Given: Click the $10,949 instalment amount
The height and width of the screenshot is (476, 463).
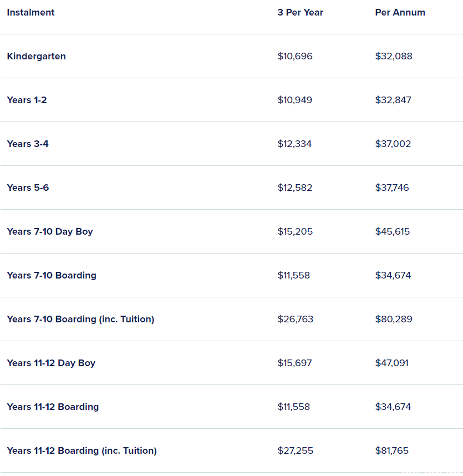Looking at the screenshot, I should coord(294,100).
